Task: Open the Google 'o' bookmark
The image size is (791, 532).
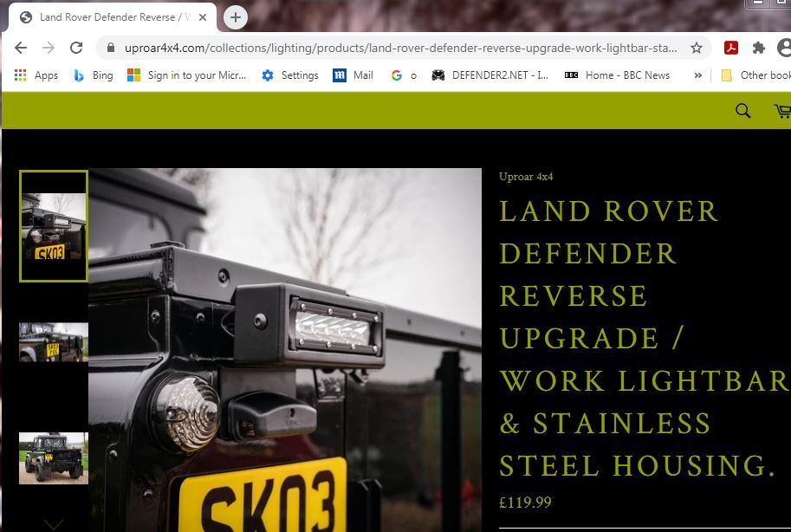Action: [x=404, y=75]
